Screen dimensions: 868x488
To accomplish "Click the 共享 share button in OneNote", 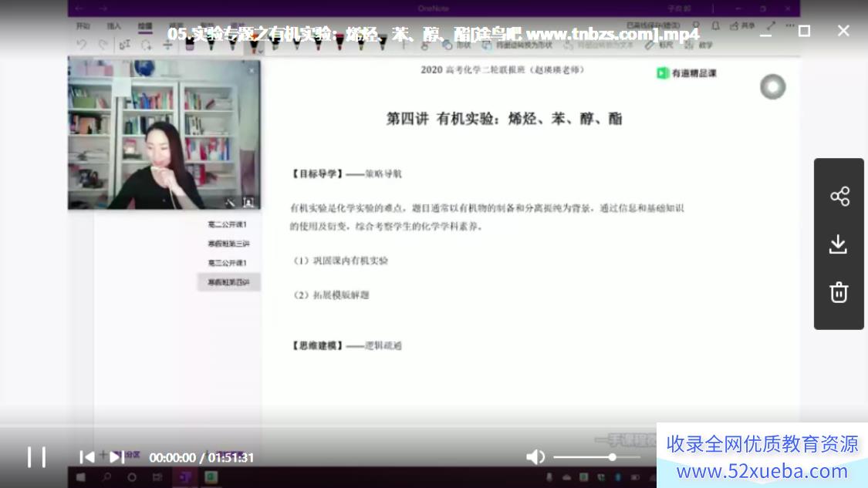I will (x=742, y=26).
